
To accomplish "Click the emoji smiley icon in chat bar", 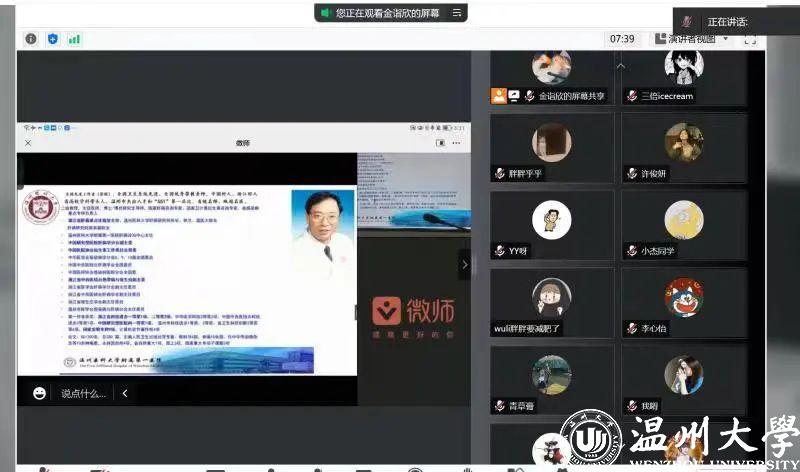I will coord(40,393).
